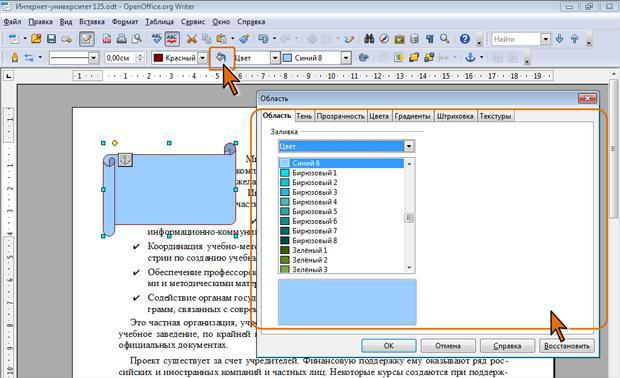Rotate the shape with the rotate icon
Image resolution: width=620 pixels, height=378 pixels.
point(363,58)
